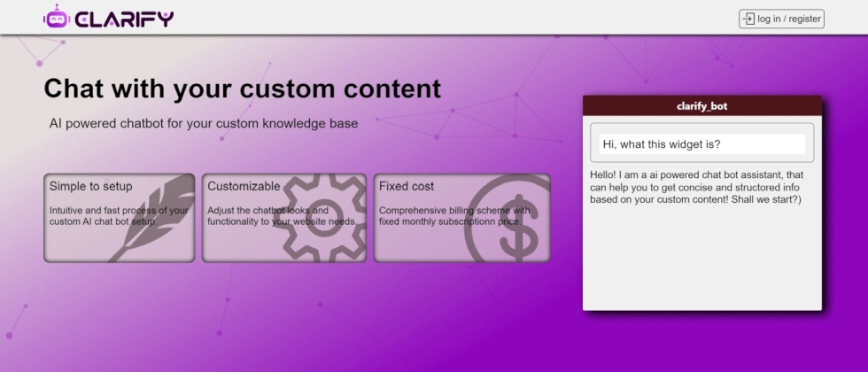Focus the chat message input field
The width and height of the screenshot is (868, 372).
point(701,143)
